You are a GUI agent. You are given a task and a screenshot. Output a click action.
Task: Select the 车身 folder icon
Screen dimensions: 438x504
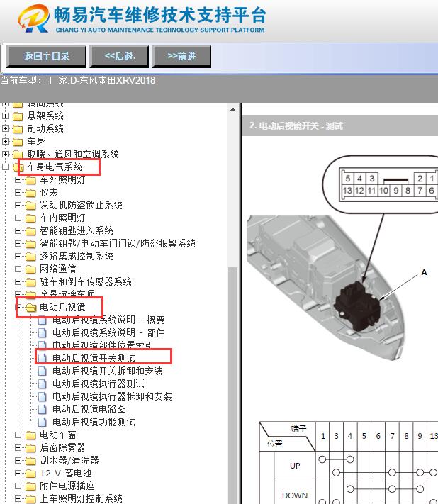point(18,142)
